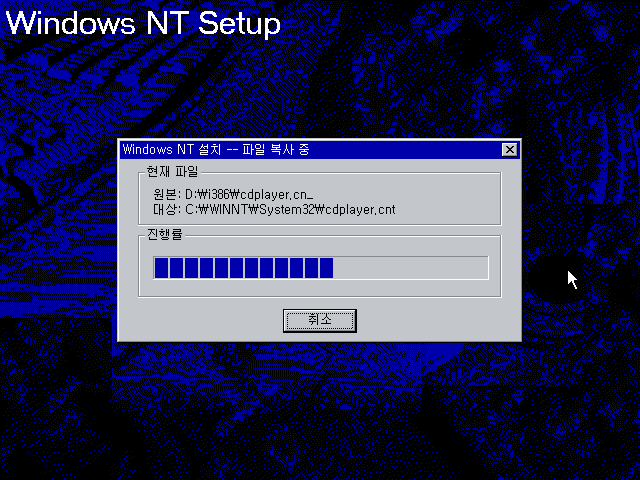
Task: Click the 진행률 group label
Action: pos(164,234)
